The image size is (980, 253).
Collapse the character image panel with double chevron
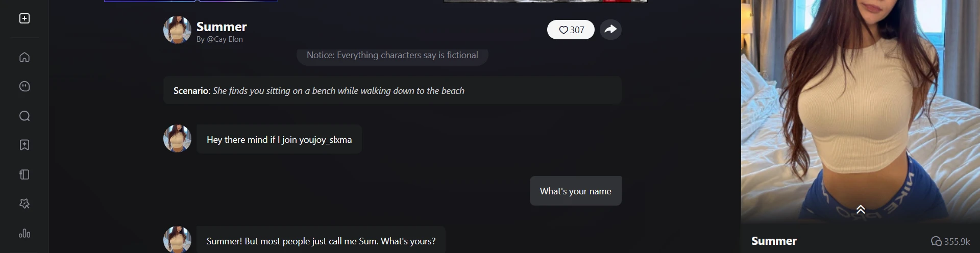[x=861, y=209]
